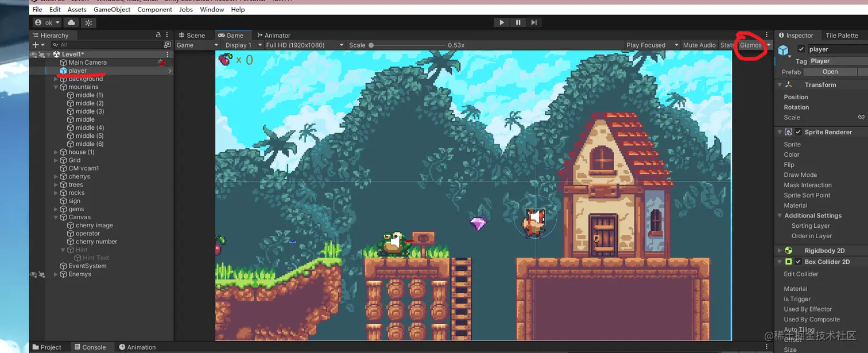Select the Main Camera object

[x=87, y=63]
